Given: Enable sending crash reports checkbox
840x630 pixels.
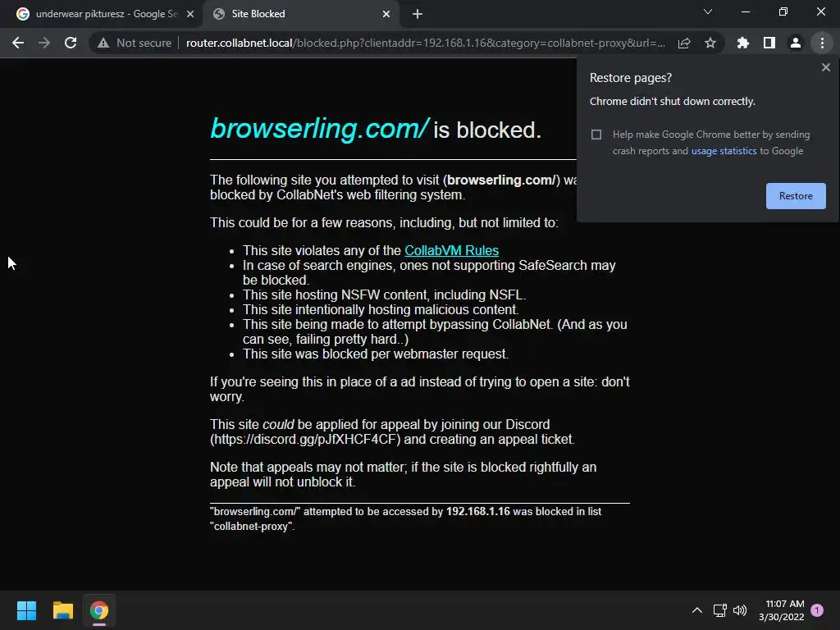Looking at the screenshot, I should click(596, 135).
